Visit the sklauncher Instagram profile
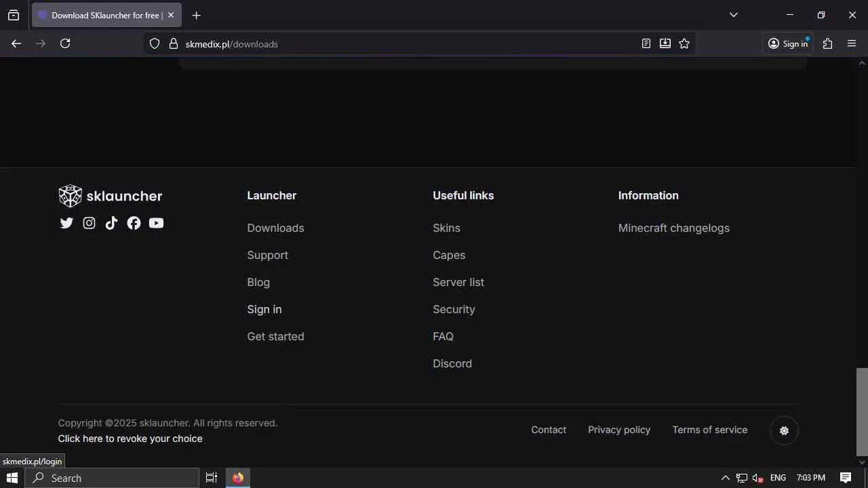Image resolution: width=868 pixels, height=488 pixels. pyautogui.click(x=89, y=223)
